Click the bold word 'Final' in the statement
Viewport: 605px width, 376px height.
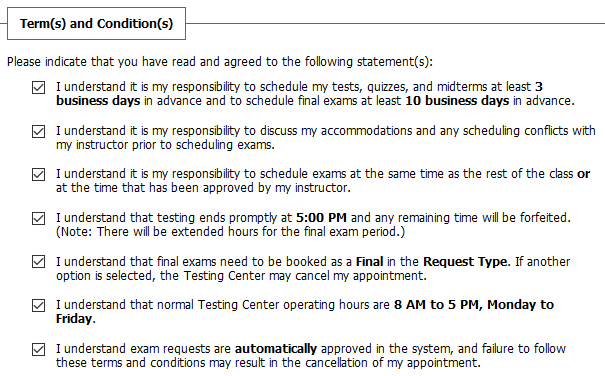point(369,262)
